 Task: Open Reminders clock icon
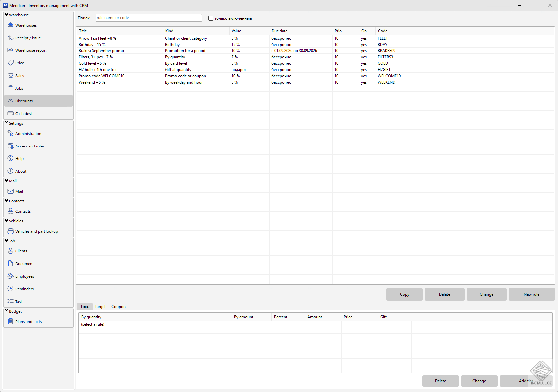(11, 289)
